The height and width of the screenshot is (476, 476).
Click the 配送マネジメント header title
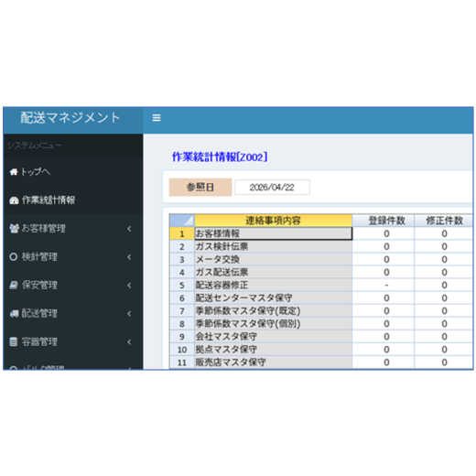70,118
